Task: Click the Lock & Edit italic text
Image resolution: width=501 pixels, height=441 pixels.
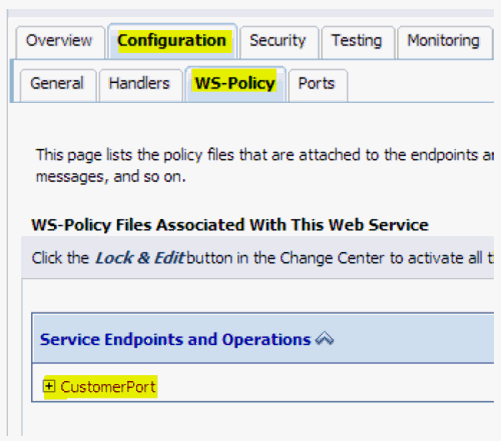Action: (x=140, y=258)
